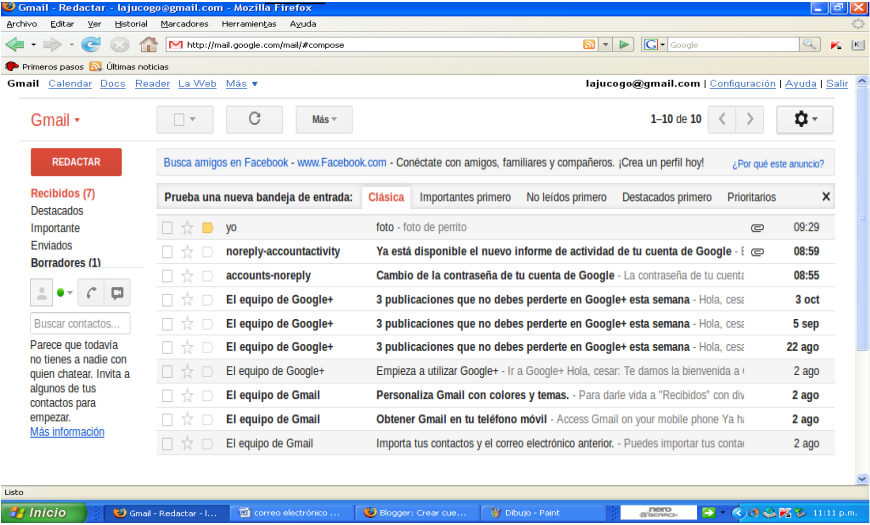870x525 pixels.
Task: Click the Buscar contactos search field
Action: [x=80, y=324]
